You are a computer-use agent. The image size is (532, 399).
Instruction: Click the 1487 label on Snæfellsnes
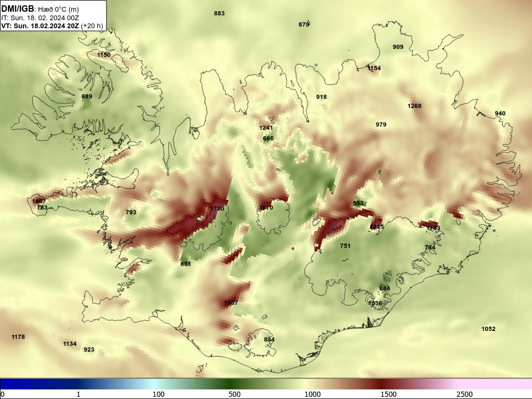coord(39,201)
